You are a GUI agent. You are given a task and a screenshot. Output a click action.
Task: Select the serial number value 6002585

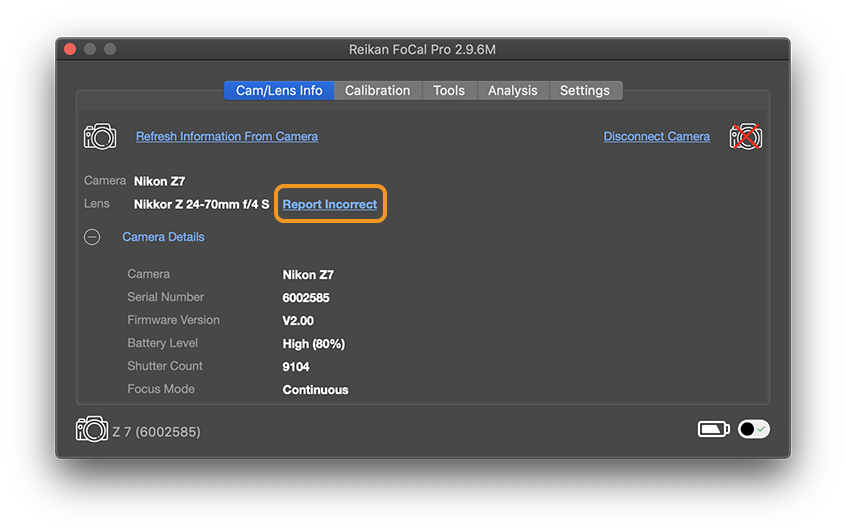coord(306,298)
